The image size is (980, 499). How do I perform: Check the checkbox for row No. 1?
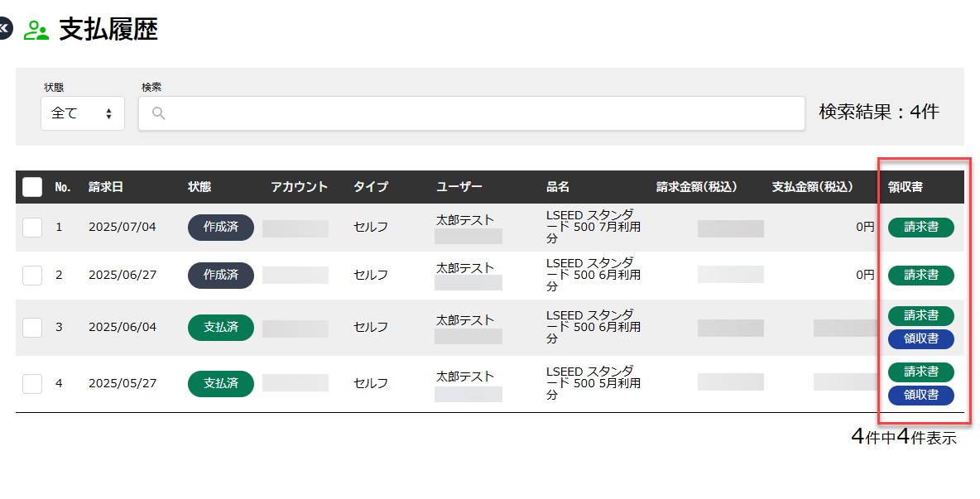point(32,227)
